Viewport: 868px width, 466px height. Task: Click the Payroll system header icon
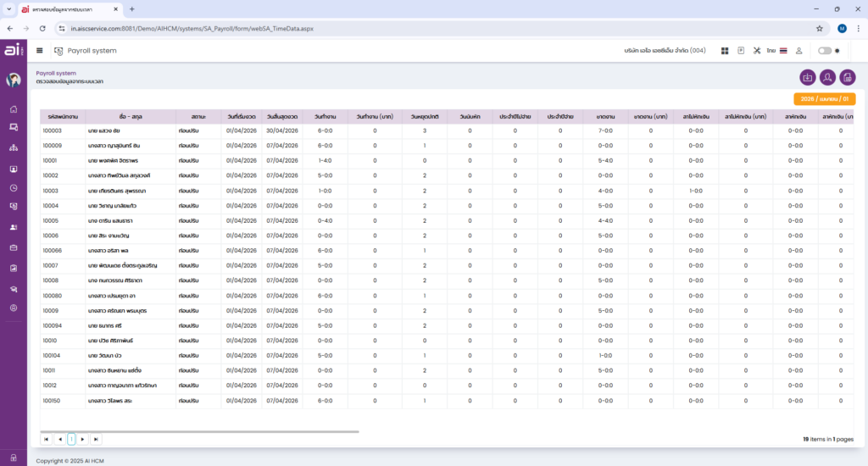pos(58,51)
